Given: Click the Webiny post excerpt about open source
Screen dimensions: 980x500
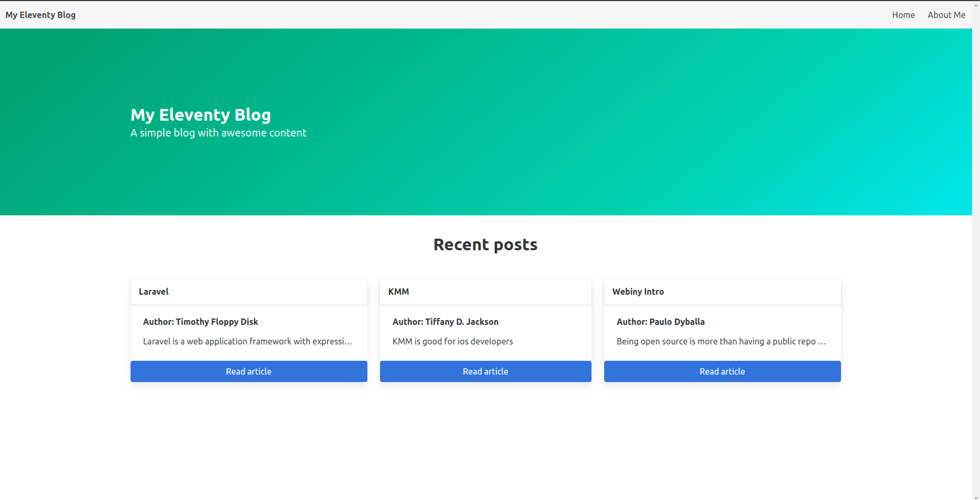Looking at the screenshot, I should point(720,341).
